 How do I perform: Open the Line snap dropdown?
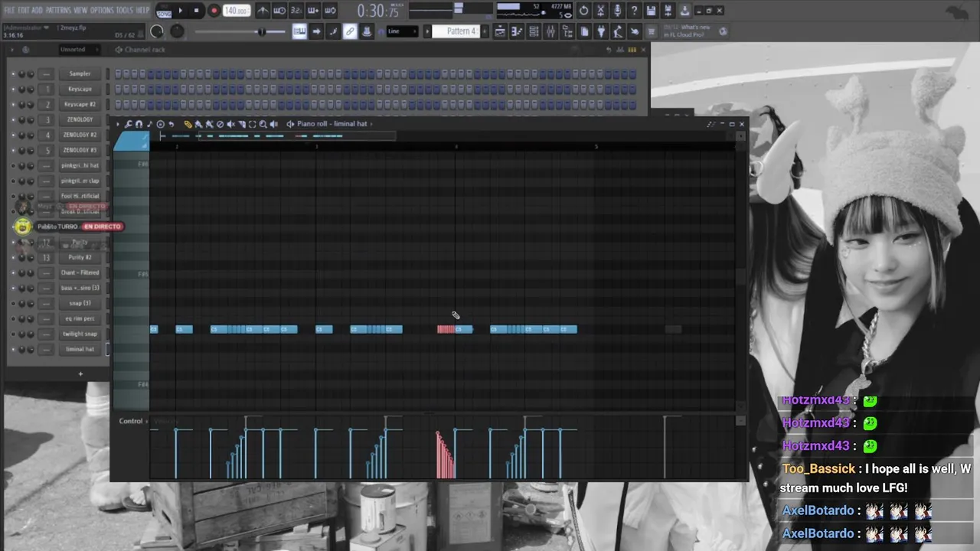point(402,31)
